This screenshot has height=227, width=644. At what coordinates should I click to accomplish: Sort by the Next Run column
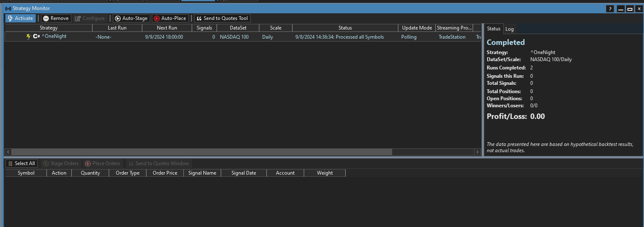tap(167, 28)
